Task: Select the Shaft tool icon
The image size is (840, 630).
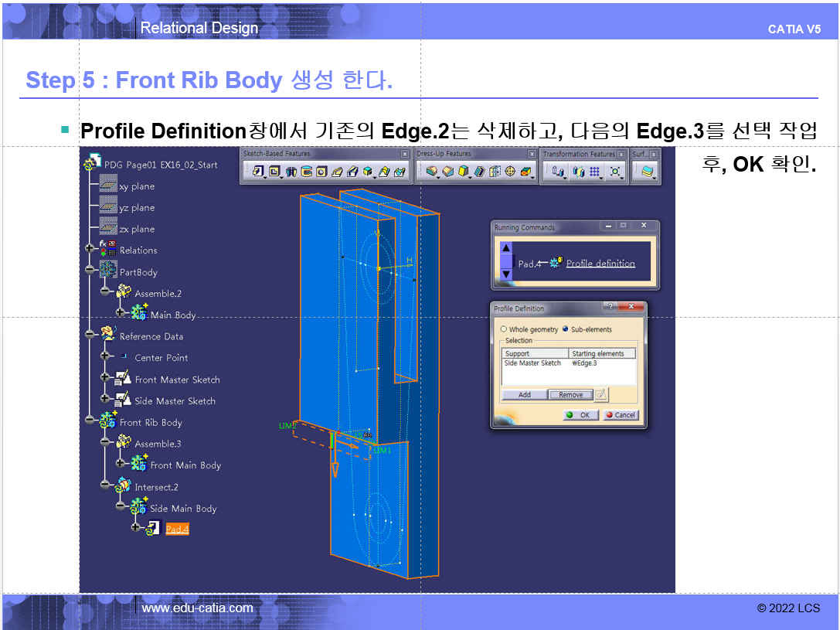Action: click(x=291, y=172)
